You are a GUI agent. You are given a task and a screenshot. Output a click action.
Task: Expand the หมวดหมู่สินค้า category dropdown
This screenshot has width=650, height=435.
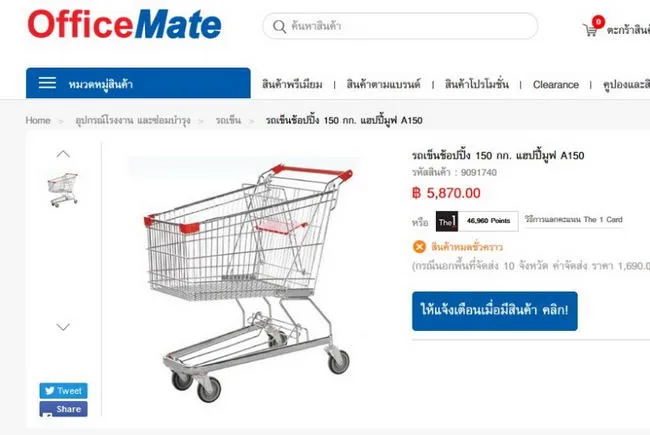[138, 83]
